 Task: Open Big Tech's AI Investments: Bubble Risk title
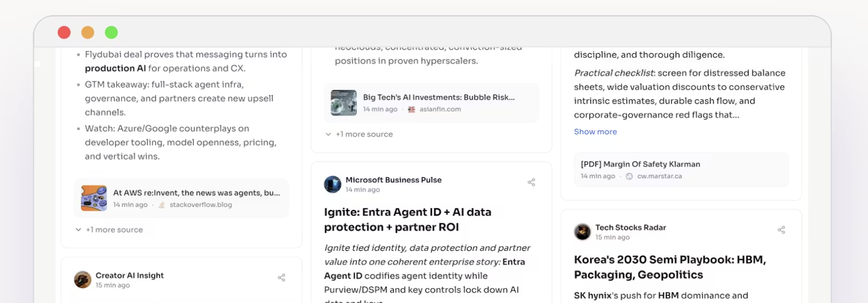pyautogui.click(x=439, y=97)
